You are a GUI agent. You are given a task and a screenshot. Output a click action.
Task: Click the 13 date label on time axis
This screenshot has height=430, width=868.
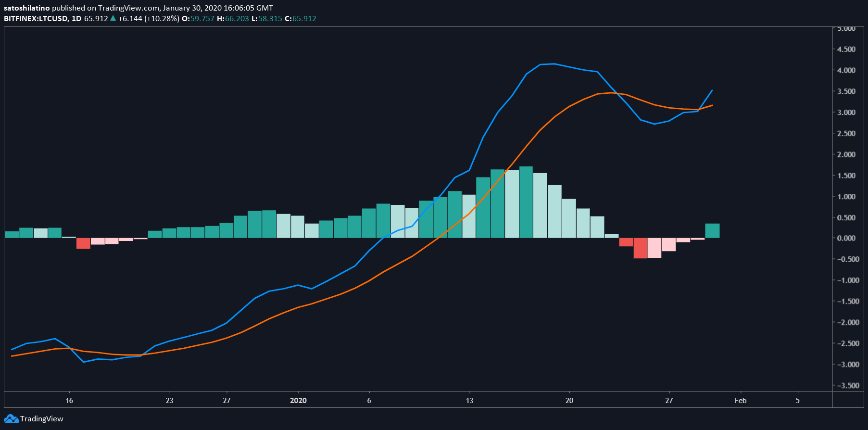469,401
